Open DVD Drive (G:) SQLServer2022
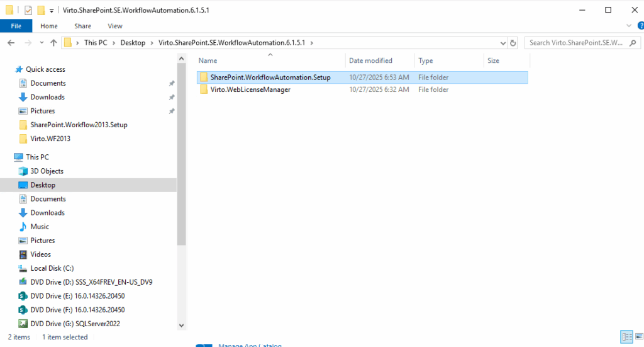The image size is (644, 347). click(x=75, y=324)
